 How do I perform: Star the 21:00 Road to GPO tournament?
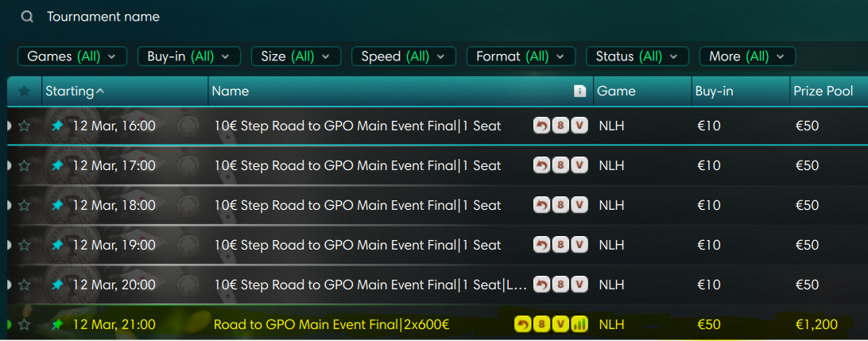pos(25,324)
